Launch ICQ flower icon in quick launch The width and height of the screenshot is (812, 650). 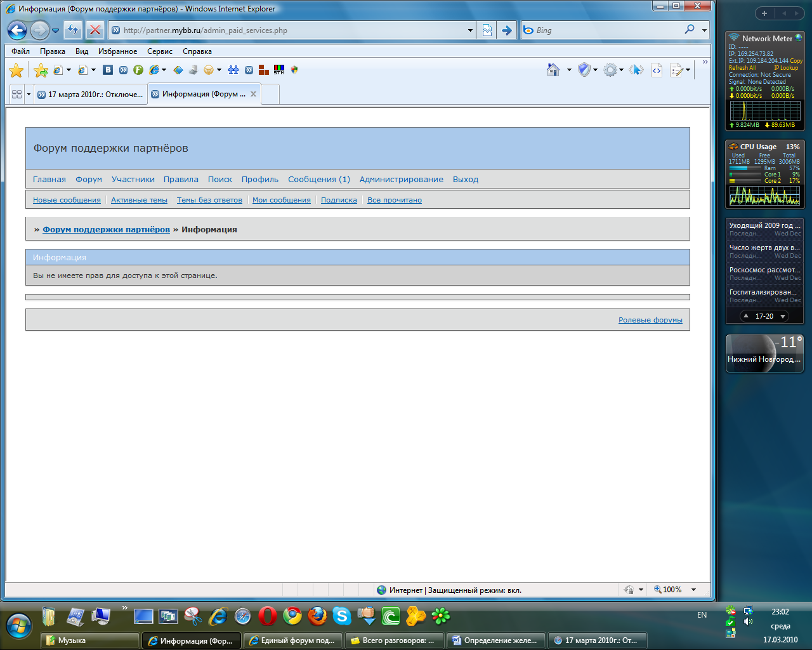[441, 616]
